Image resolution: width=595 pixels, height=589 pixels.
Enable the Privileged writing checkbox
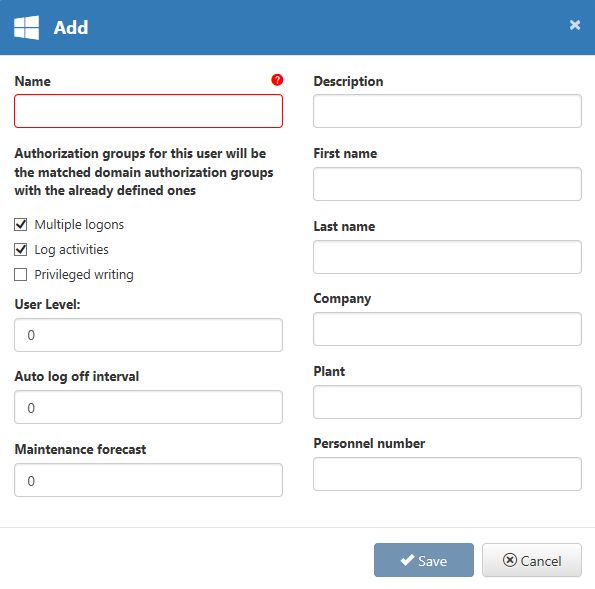tap(20, 274)
